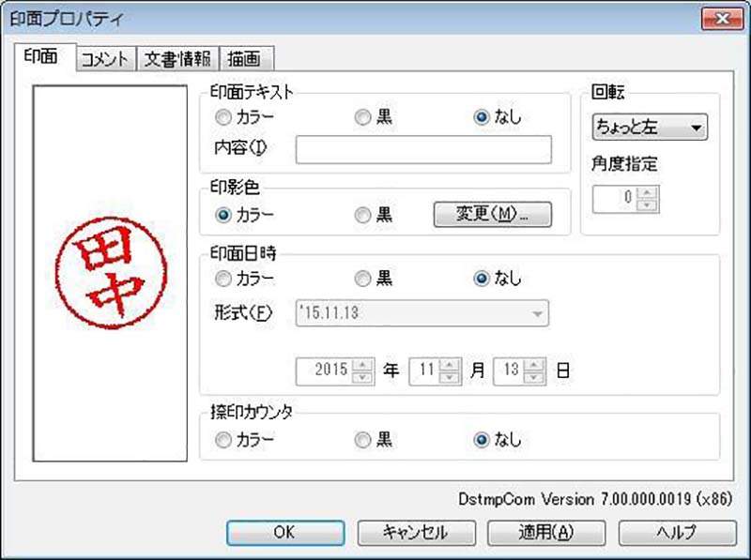The image size is (751, 560).
Task: Select 黒 for 印面テキスト
Action: pyautogui.click(x=362, y=118)
